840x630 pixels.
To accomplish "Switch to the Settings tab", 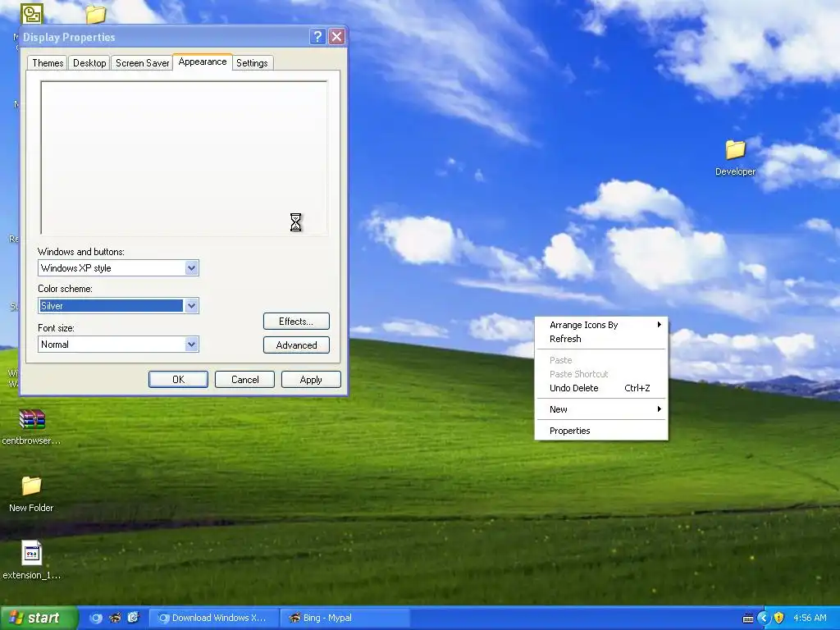I will pyautogui.click(x=252, y=62).
